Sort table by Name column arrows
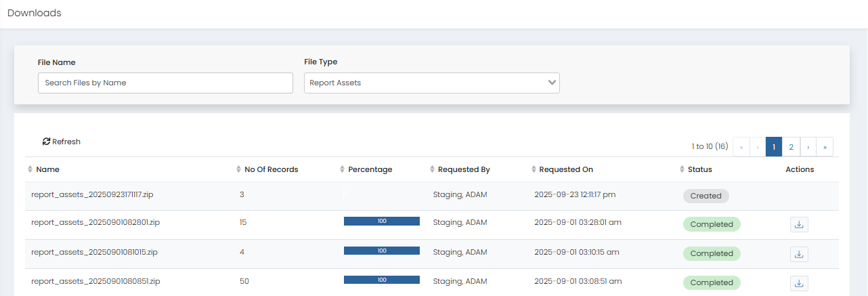Viewport: 868px width, 296px height. point(30,169)
